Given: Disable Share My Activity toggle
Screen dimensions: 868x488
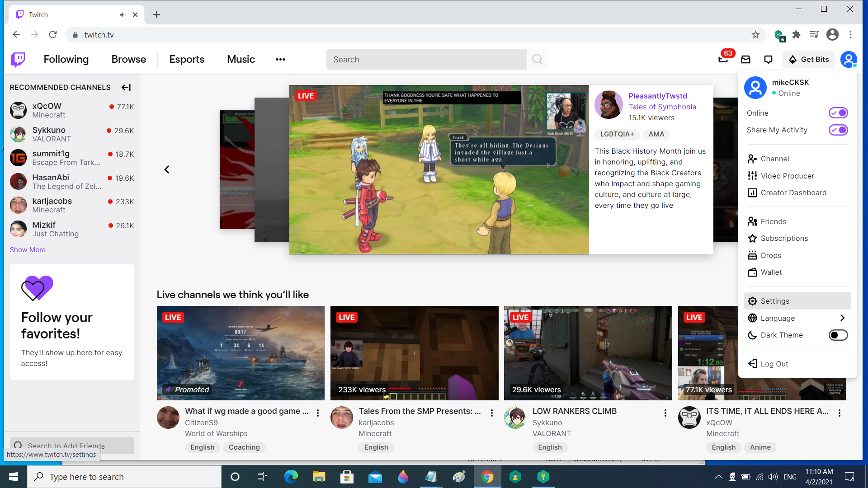Looking at the screenshot, I should pyautogui.click(x=838, y=130).
